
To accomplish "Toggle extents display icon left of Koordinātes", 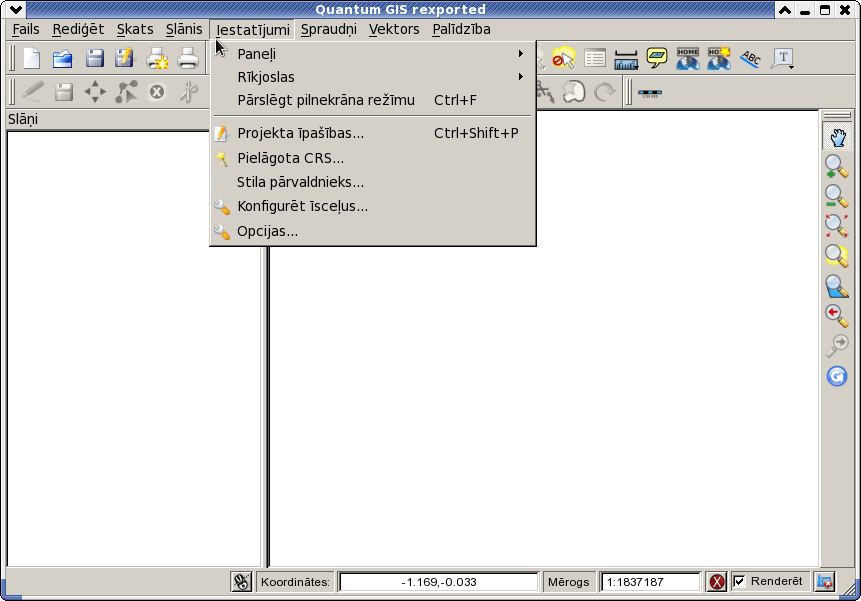I will pos(241,582).
